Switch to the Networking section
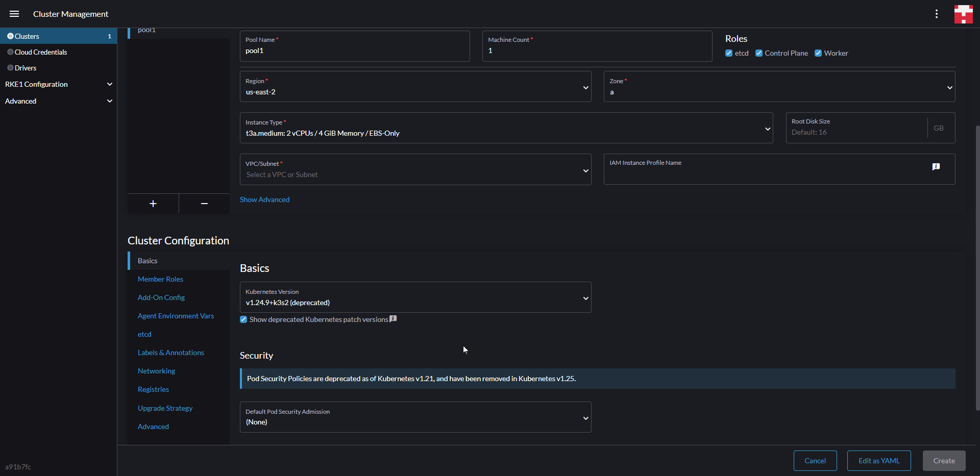 click(156, 371)
